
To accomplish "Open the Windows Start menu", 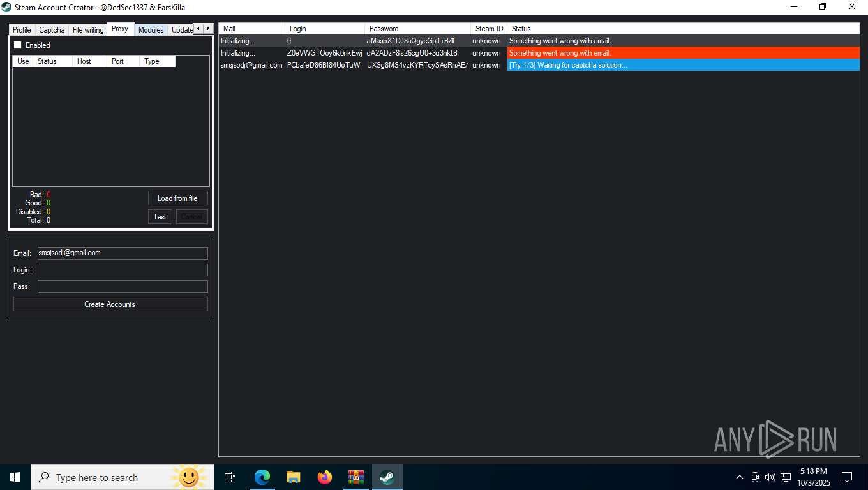I will click(15, 477).
